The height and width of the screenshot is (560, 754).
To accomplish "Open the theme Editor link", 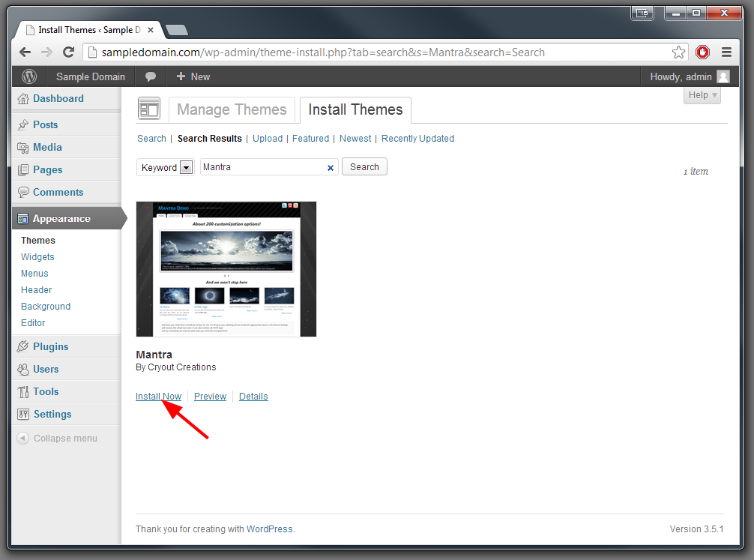I will pyautogui.click(x=33, y=323).
